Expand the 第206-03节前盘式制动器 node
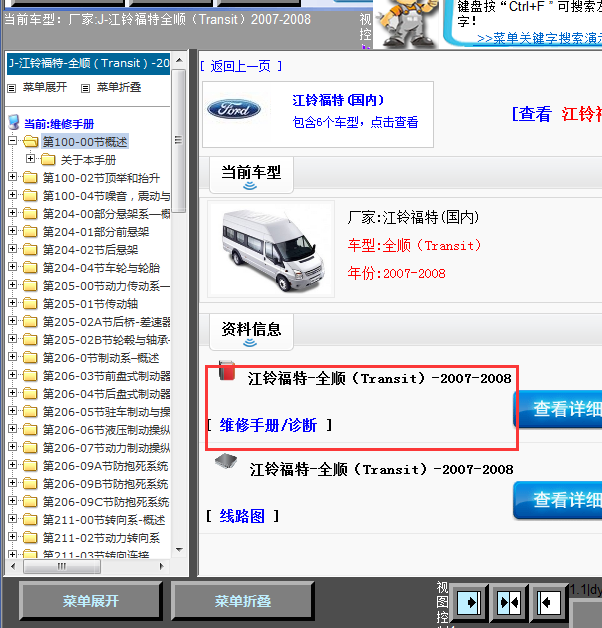The image size is (602, 628). click(x=12, y=375)
